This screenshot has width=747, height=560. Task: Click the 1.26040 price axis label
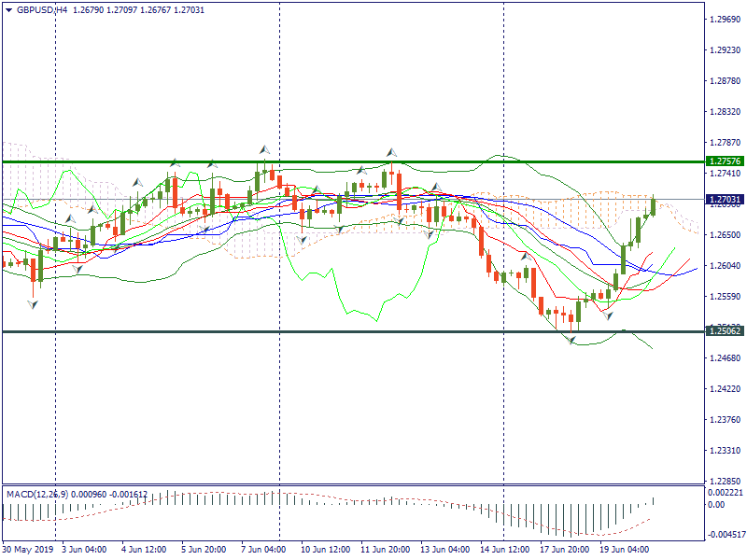pyautogui.click(x=725, y=266)
